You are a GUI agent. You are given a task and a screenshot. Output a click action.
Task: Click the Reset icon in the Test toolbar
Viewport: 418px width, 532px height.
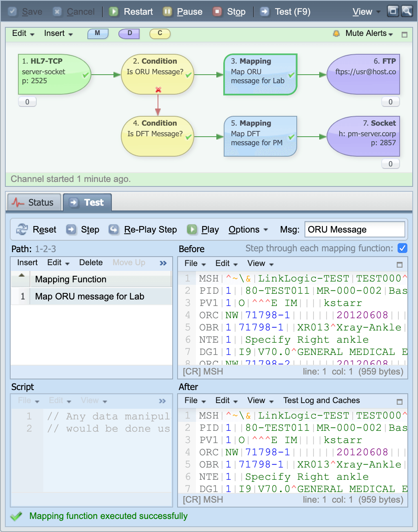(x=23, y=229)
